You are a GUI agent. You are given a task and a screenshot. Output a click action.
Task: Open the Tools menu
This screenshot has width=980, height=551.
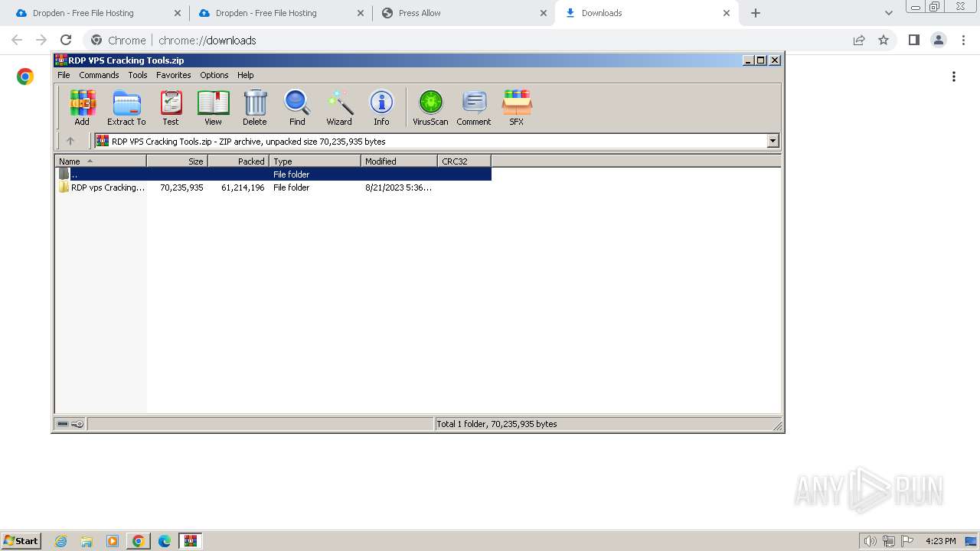click(x=138, y=75)
